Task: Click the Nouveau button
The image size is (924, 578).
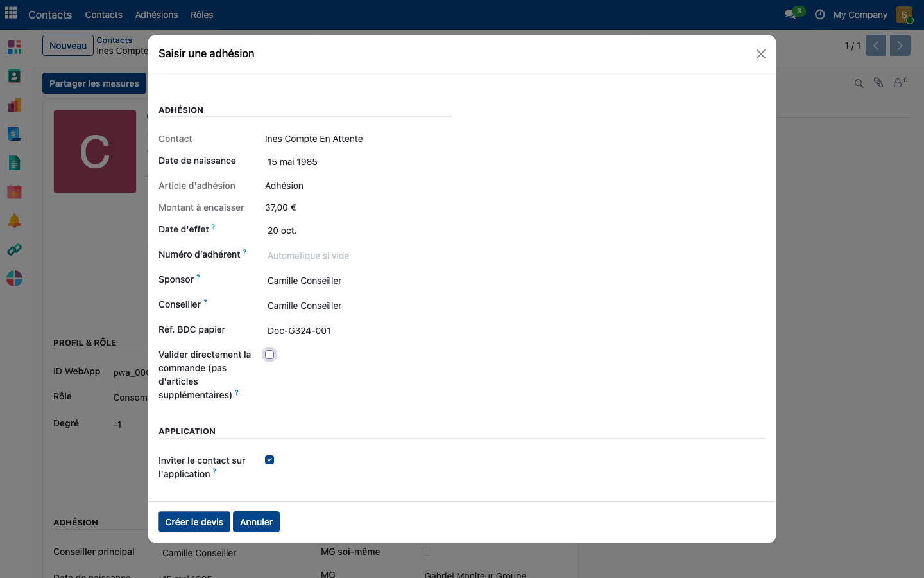Action: [x=68, y=46]
